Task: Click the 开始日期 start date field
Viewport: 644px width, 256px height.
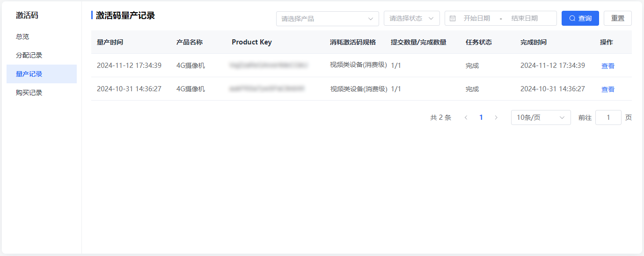Action: 477,18
